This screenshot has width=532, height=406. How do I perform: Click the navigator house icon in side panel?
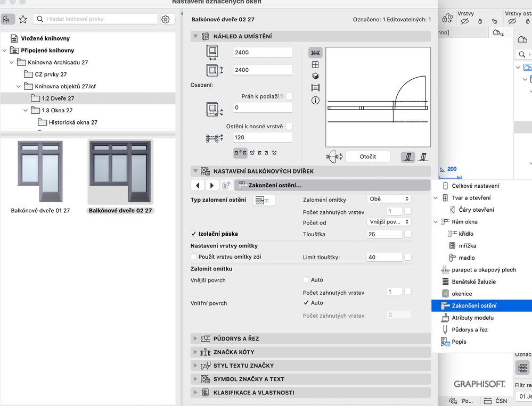coord(522,40)
